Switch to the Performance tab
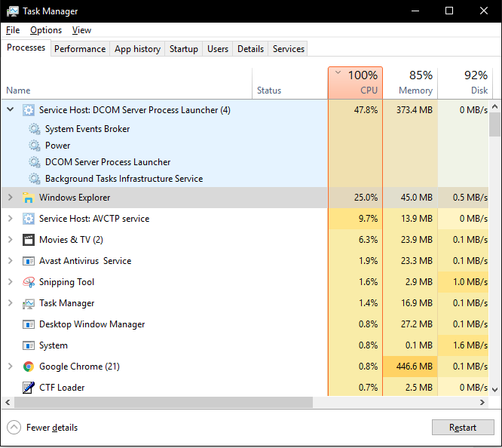This screenshot has width=502, height=448. (80, 49)
